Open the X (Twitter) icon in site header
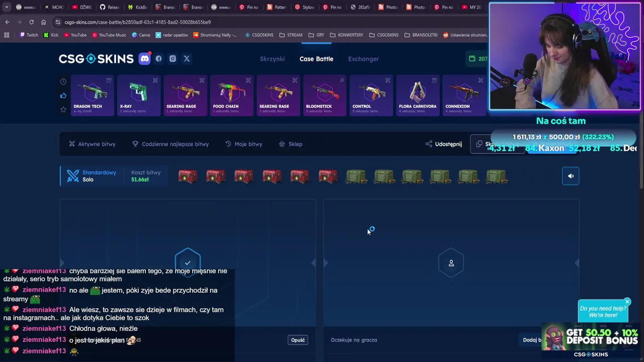The width and height of the screenshot is (644, 362). (x=187, y=59)
